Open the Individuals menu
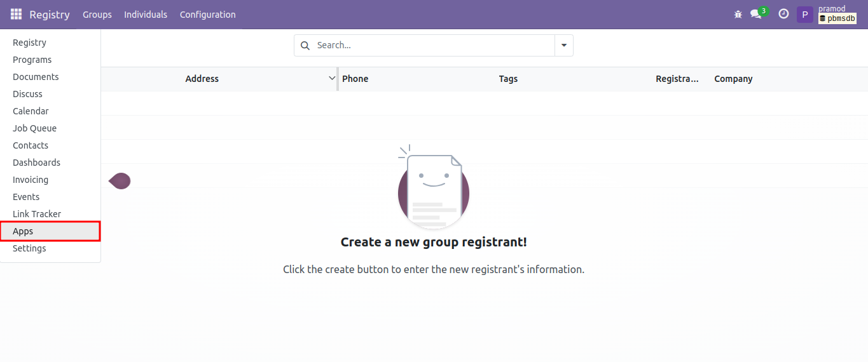The height and width of the screenshot is (362, 868). pos(146,15)
